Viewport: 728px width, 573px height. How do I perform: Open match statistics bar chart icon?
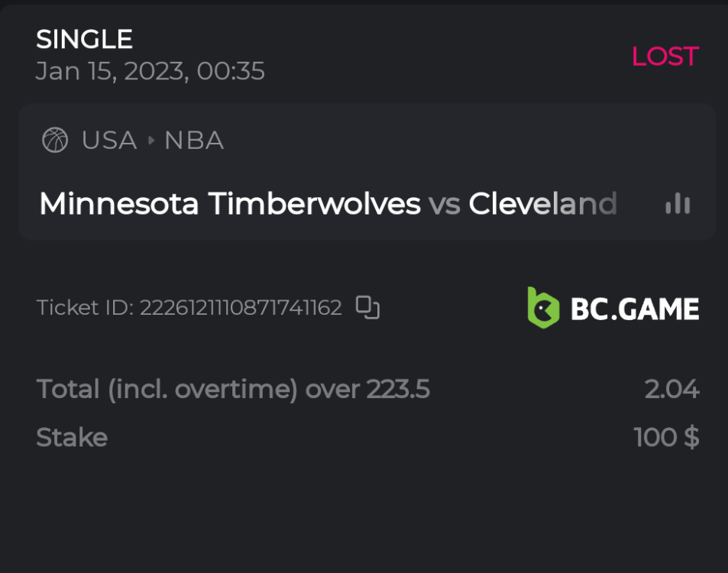pyautogui.click(x=678, y=204)
